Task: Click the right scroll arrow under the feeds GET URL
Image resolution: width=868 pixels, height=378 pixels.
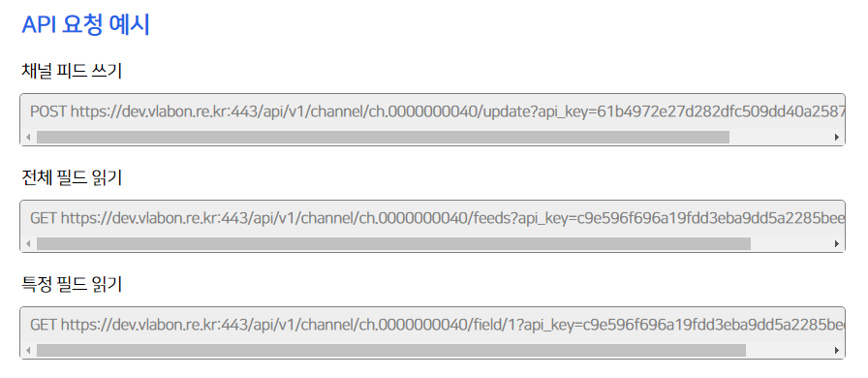Action: (837, 244)
